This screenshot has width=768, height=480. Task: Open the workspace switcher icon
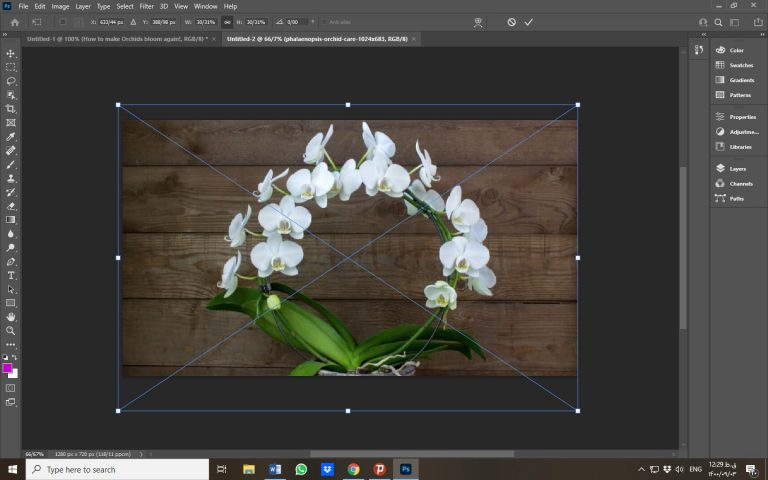pyautogui.click(x=734, y=22)
